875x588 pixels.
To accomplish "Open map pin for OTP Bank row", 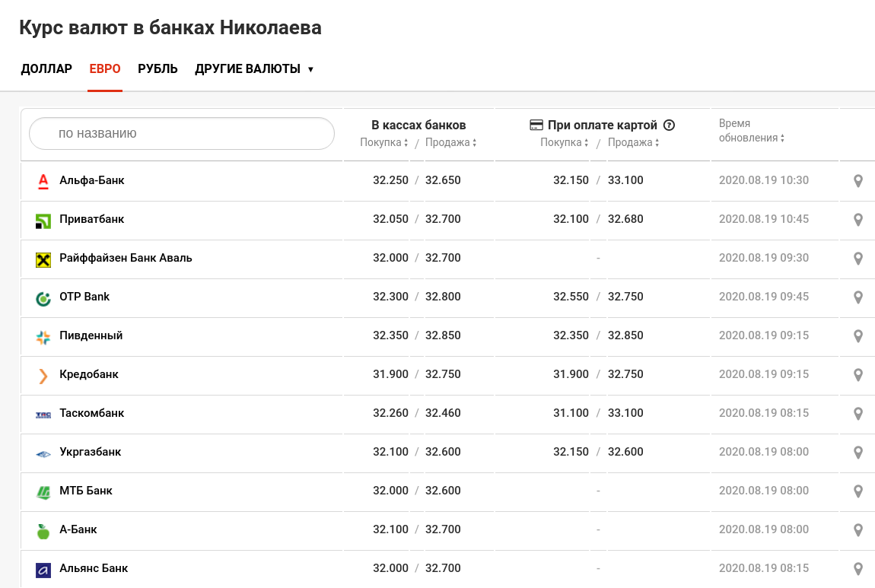I will coord(858,297).
